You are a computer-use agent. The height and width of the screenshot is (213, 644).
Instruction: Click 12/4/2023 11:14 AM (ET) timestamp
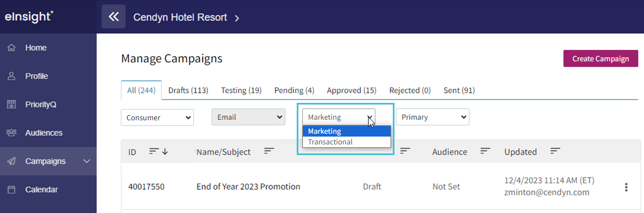tap(549, 180)
